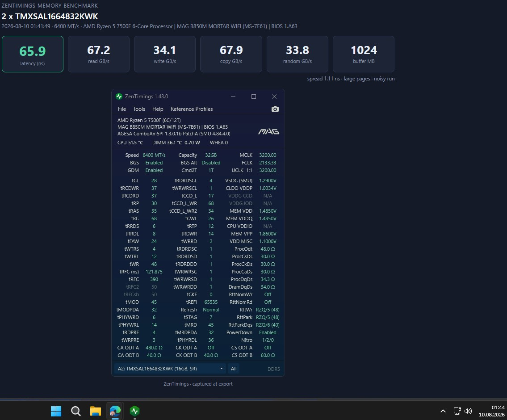Image resolution: width=507 pixels, height=420 pixels.
Task: Select the 67.9 copy GB/s card
Action: [x=231, y=54]
